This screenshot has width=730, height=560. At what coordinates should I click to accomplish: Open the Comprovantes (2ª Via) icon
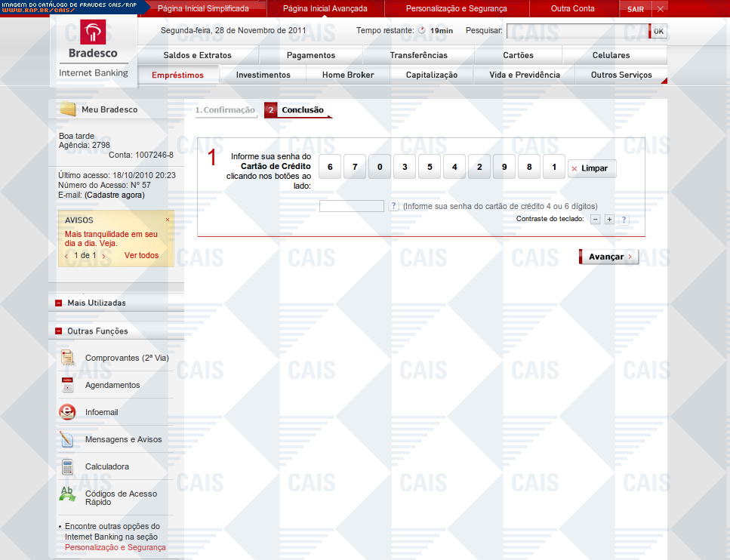[x=68, y=358]
